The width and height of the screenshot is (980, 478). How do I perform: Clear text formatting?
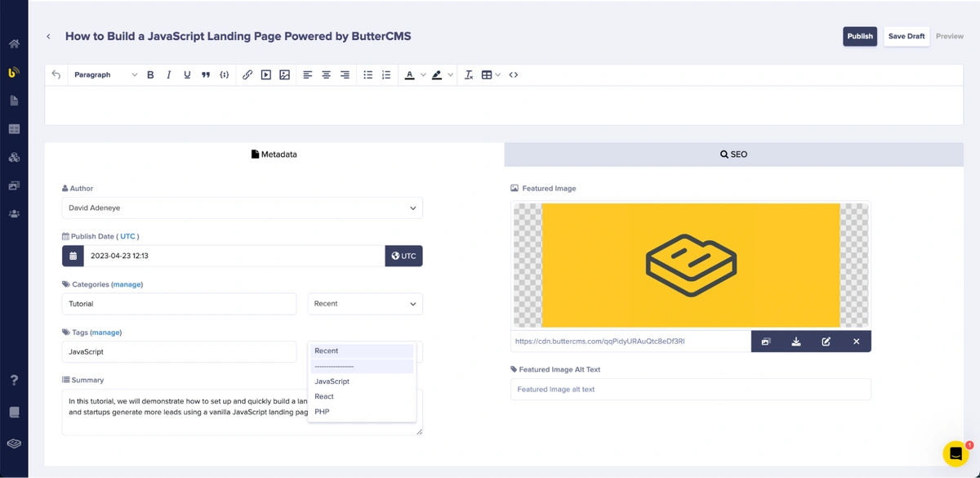coord(469,74)
